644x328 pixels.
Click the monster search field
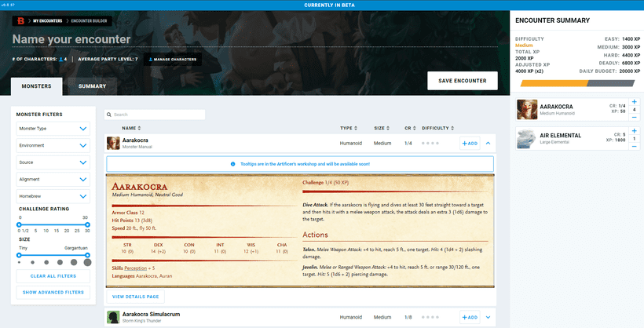point(155,115)
